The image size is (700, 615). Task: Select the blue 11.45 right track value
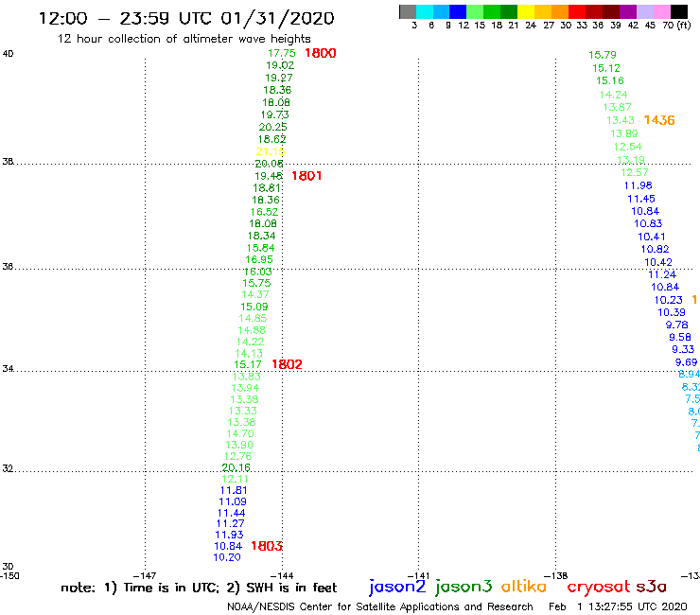tap(641, 199)
